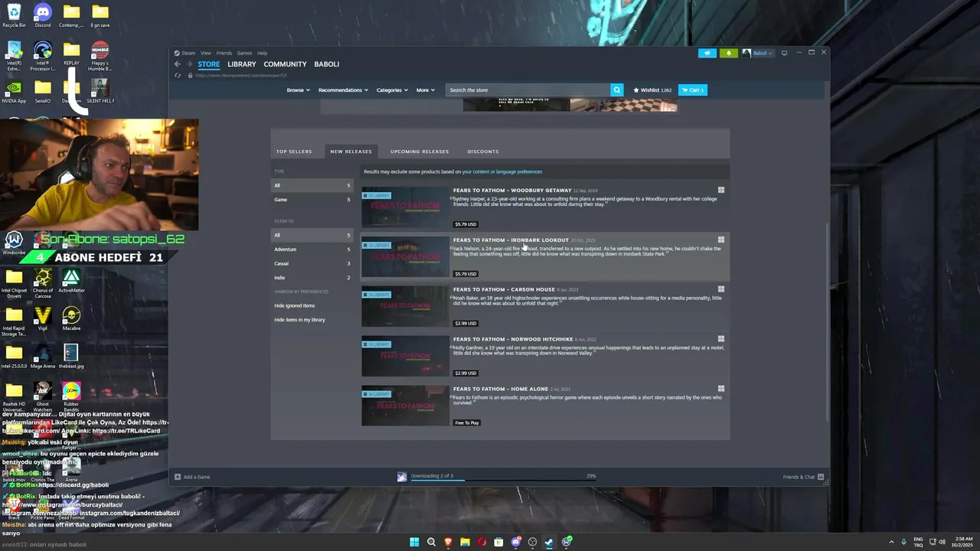Filter type by Game
This screenshot has width=980, height=551.
[x=312, y=200]
